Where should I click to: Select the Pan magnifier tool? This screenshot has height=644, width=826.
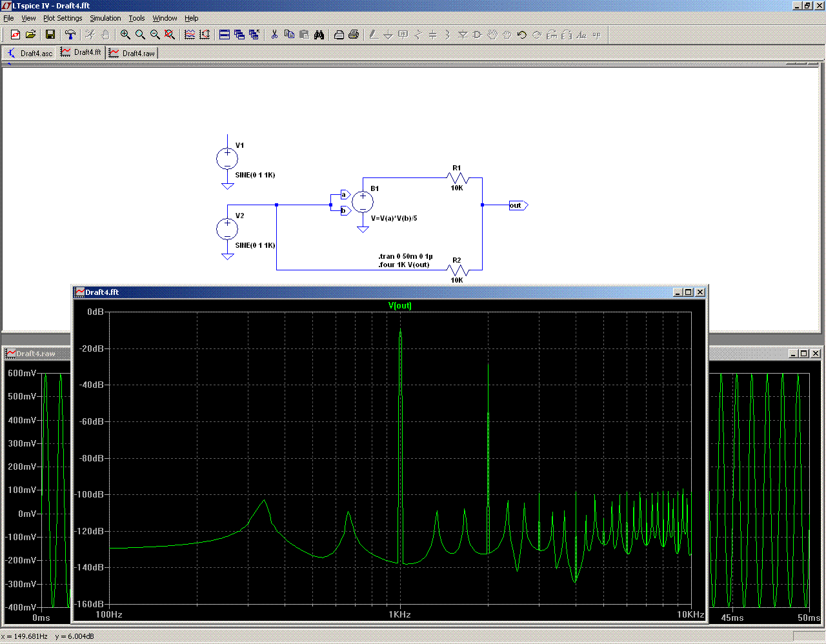pyautogui.click(x=140, y=35)
